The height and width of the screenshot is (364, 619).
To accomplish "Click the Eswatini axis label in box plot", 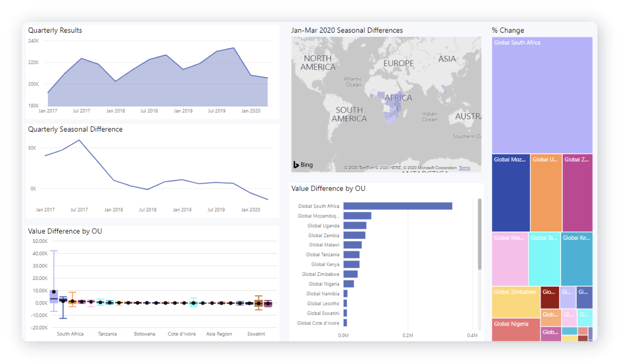I will pyautogui.click(x=256, y=334).
